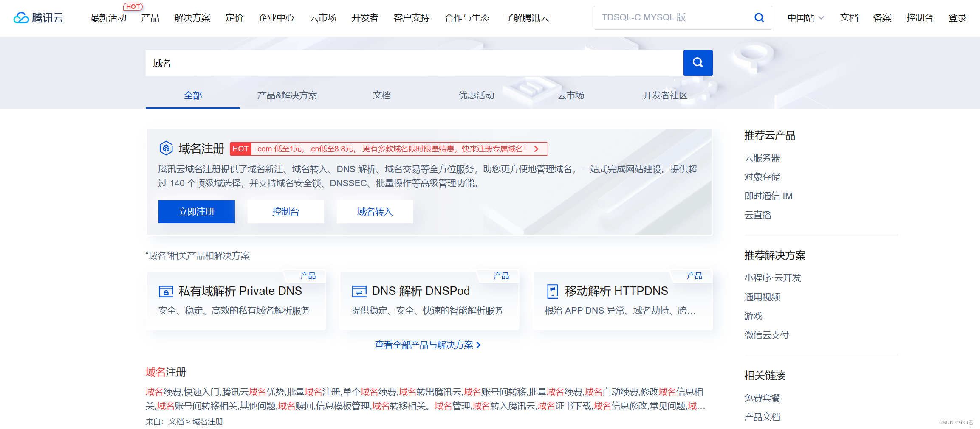This screenshot has height=429, width=980.
Task: Select the 全部 results tab
Action: tap(193, 95)
